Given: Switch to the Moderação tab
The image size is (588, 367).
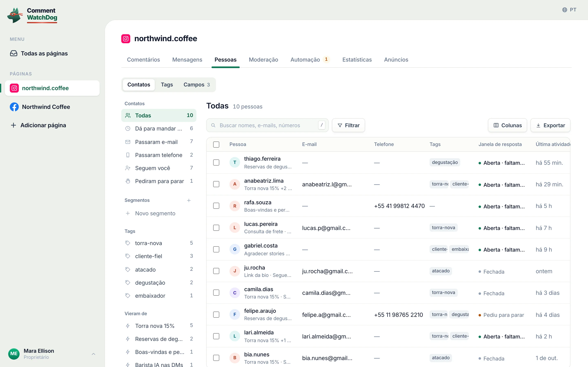Looking at the screenshot, I should click(263, 60).
